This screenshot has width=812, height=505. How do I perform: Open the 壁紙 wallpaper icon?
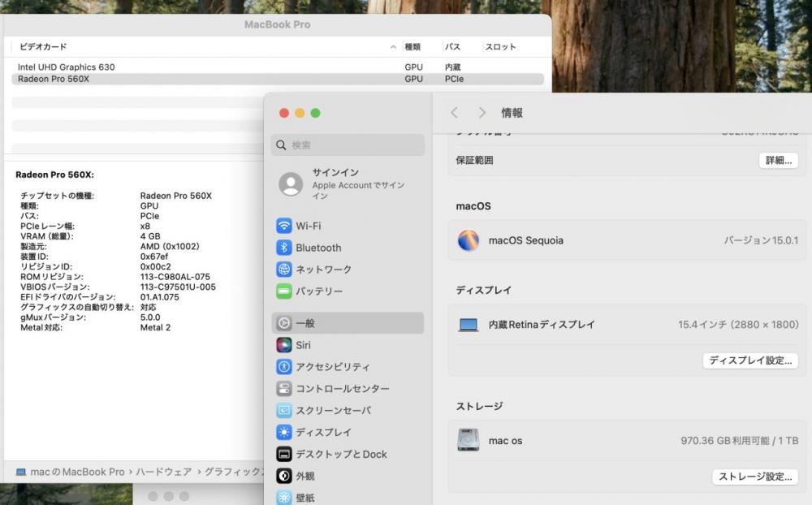point(283,497)
